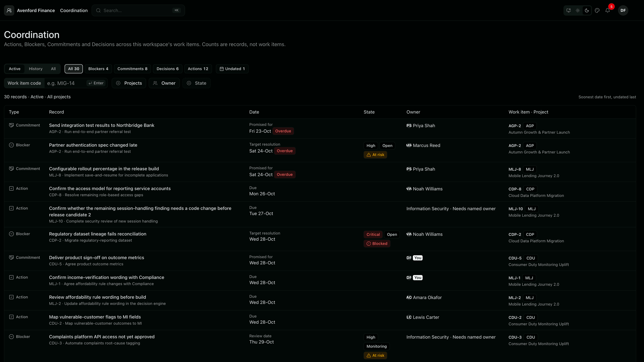644x362 pixels.
Task: Click Action icon for income-verification wording row
Action: [11, 277]
